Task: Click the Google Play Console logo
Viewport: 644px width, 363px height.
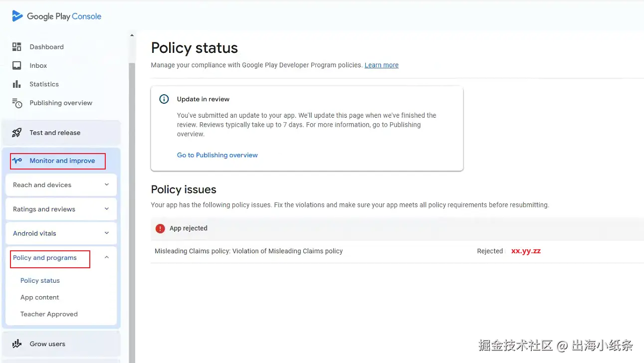Action: [56, 16]
